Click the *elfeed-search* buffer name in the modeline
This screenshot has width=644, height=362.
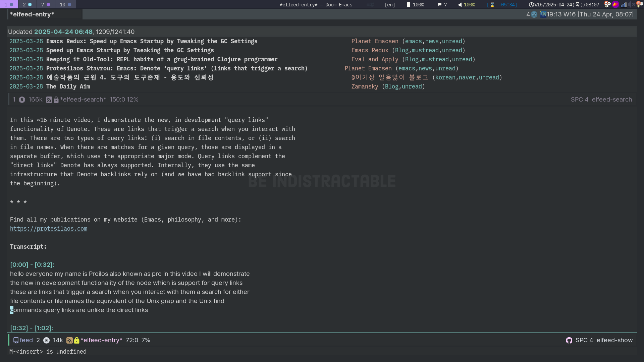point(83,100)
